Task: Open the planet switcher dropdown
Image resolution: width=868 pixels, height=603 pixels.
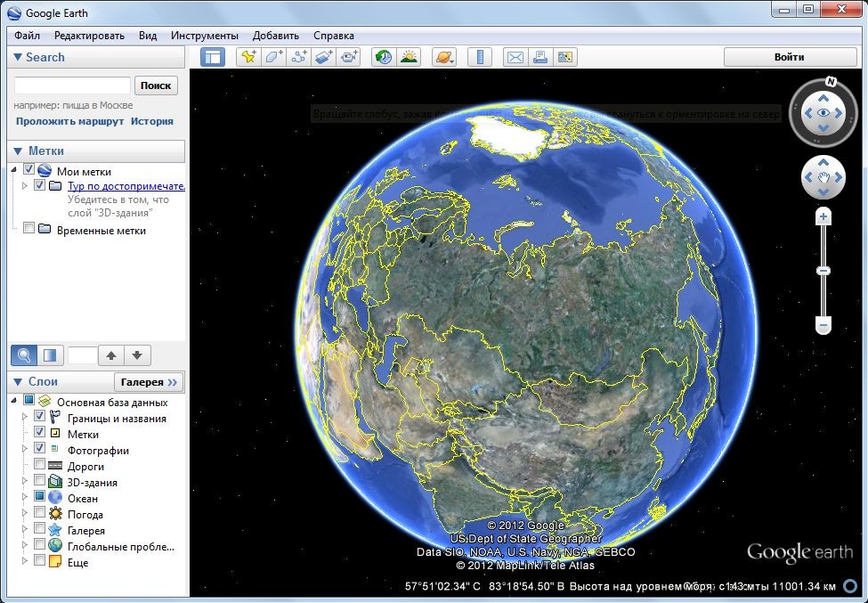Action: coord(443,57)
